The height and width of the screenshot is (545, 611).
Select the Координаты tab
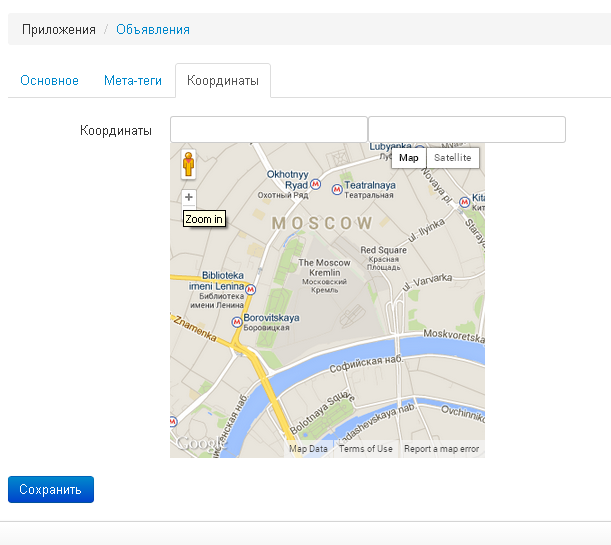223,81
